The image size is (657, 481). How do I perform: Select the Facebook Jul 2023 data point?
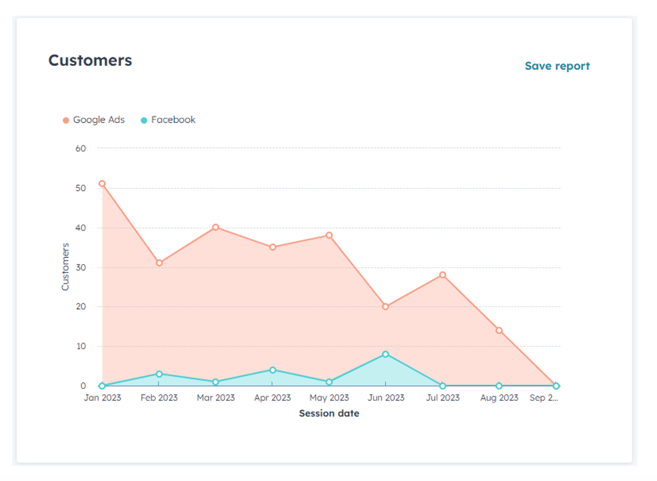tap(442, 385)
